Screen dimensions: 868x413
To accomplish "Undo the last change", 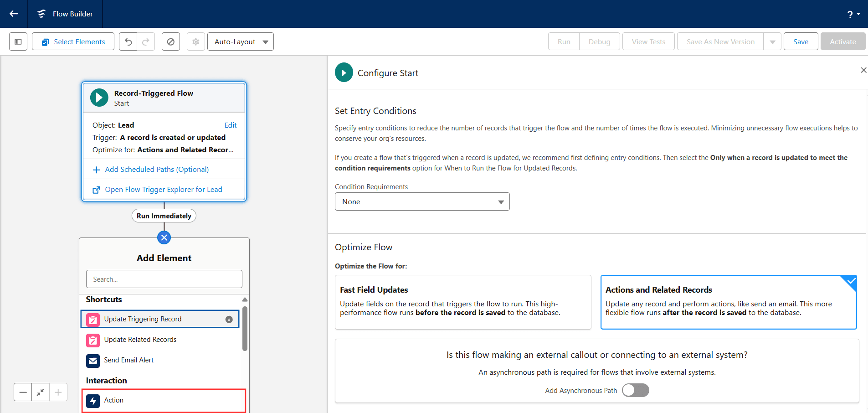I will [128, 41].
